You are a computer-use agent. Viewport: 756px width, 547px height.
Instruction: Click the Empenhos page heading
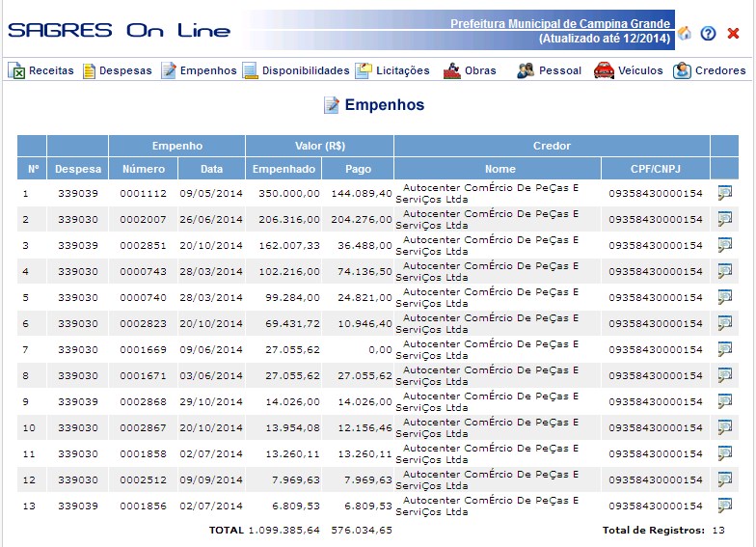point(384,104)
